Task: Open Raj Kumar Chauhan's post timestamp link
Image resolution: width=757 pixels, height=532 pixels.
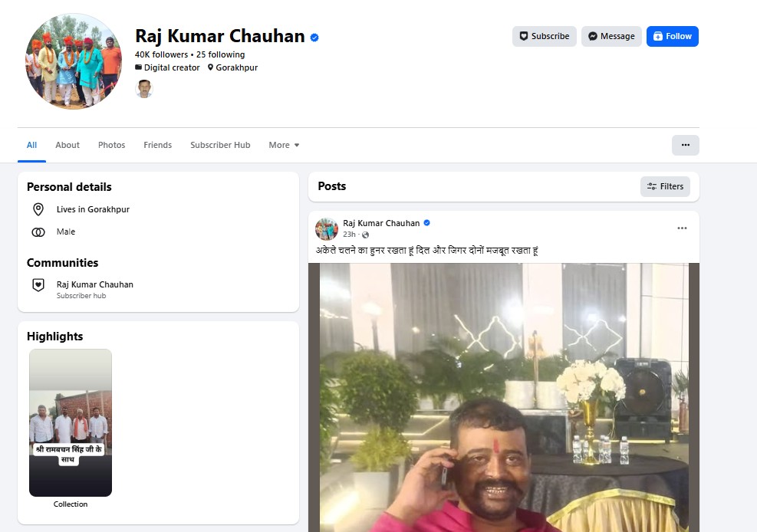Action: 349,235
